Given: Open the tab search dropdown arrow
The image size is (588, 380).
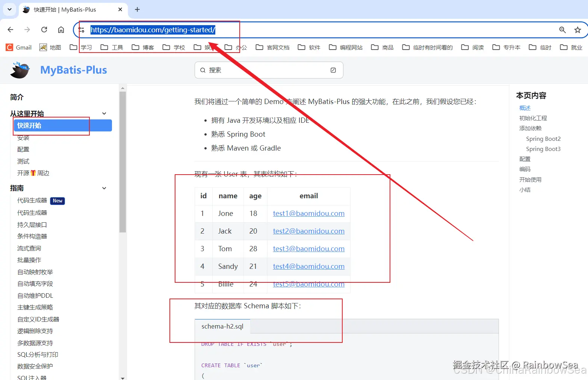Looking at the screenshot, I should 9,9.
